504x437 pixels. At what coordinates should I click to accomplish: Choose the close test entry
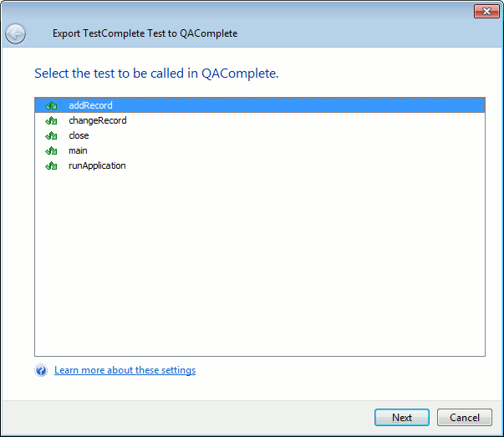point(79,135)
